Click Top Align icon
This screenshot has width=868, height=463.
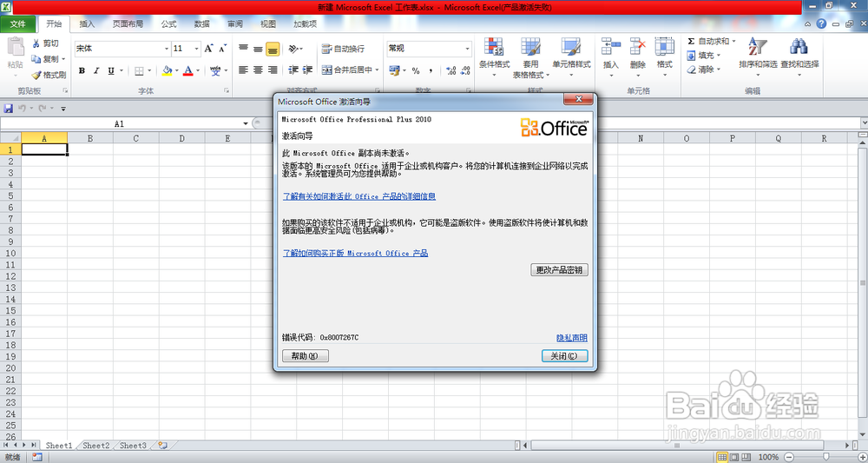pos(244,49)
